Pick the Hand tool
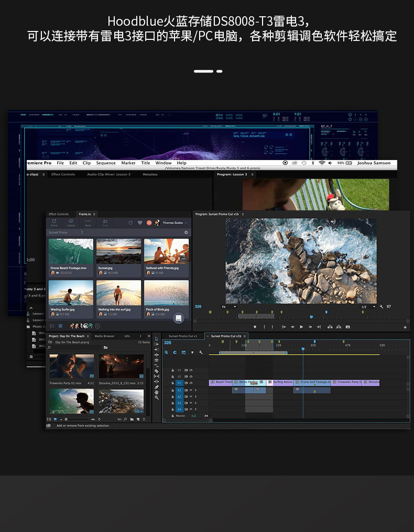The height and width of the screenshot is (532, 414). coord(156,392)
